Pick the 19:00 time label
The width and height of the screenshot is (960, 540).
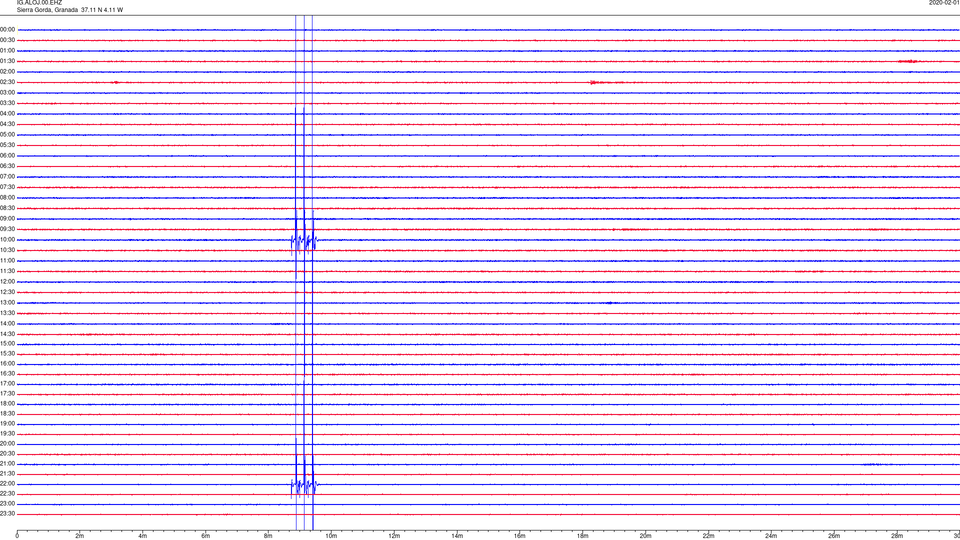[x=7, y=424]
